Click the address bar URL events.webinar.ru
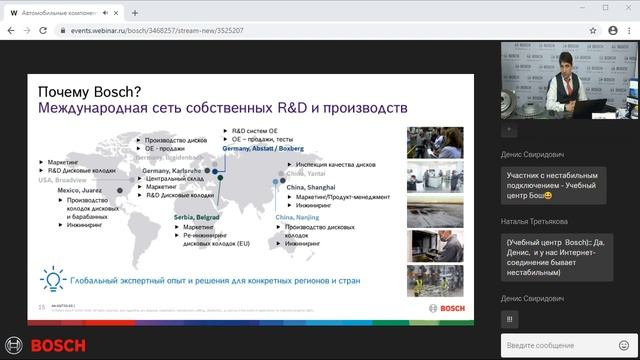The width and height of the screenshot is (640, 360). click(157, 31)
